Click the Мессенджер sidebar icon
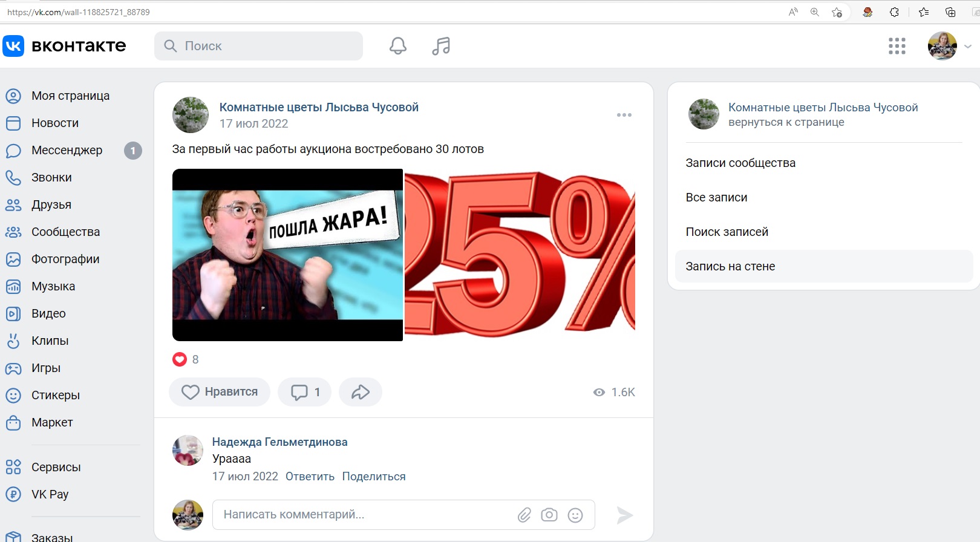980x542 pixels. 13,150
